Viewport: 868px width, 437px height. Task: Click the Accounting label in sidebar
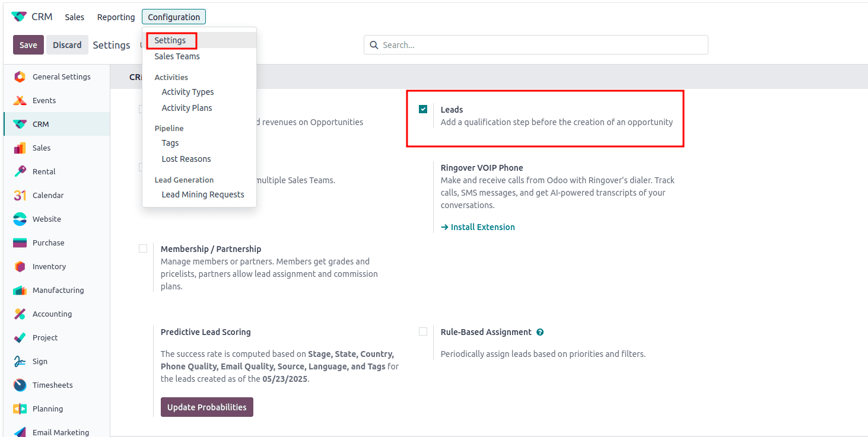tap(52, 314)
